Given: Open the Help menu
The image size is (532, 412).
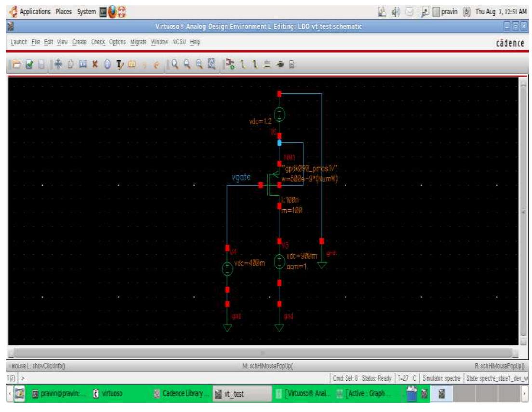Looking at the screenshot, I should tap(195, 42).
